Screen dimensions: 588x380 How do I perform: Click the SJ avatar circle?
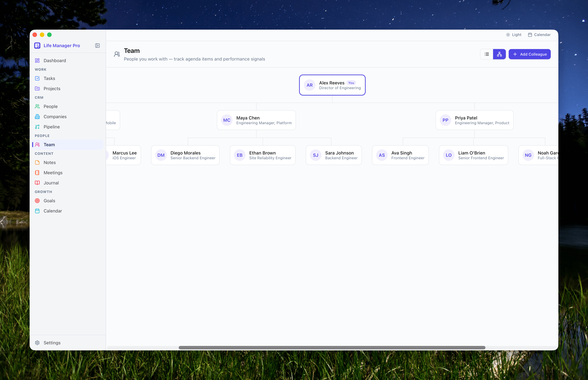click(x=316, y=155)
